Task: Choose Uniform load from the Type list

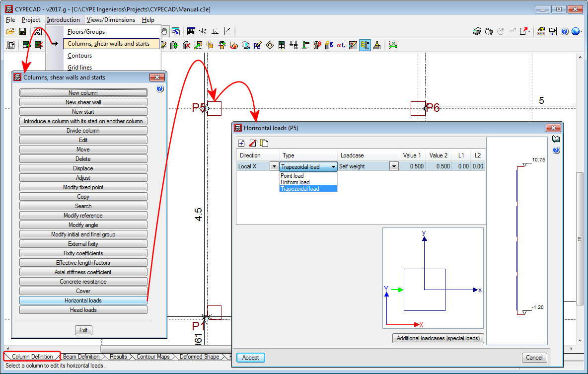Action: (x=295, y=182)
